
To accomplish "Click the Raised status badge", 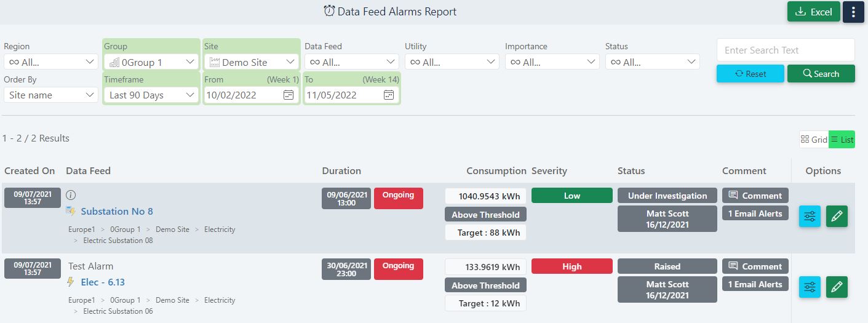I will point(667,266).
